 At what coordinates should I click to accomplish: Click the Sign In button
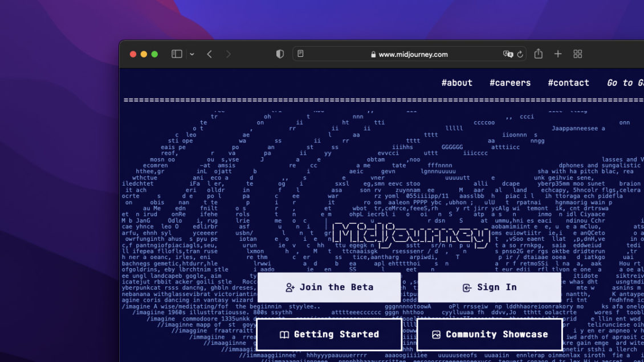click(490, 287)
